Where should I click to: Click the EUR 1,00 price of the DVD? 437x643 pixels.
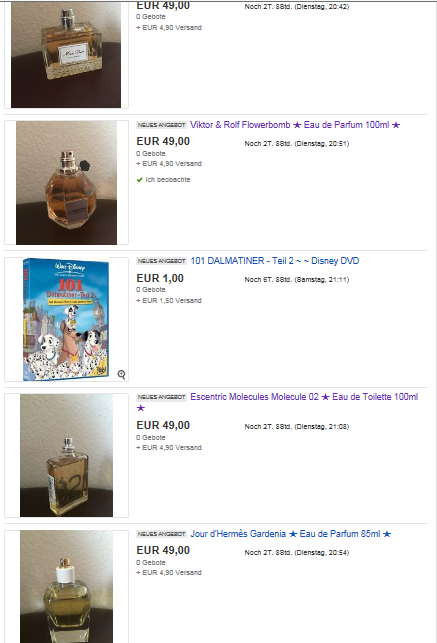pos(160,278)
